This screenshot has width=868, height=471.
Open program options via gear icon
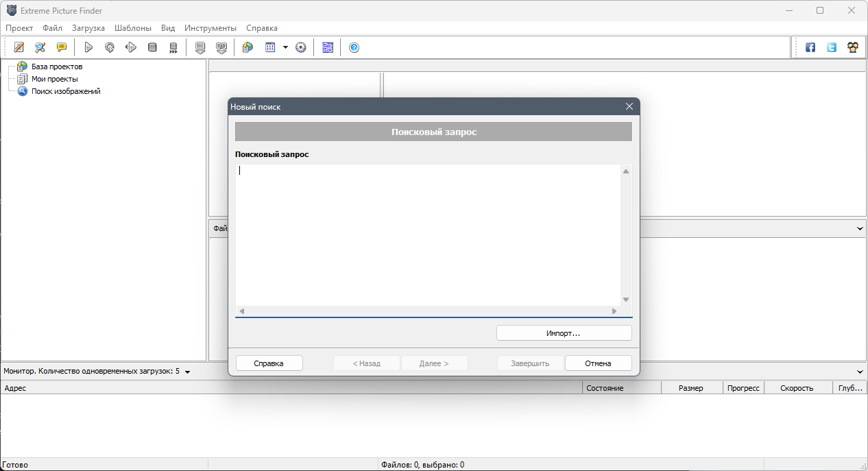[300, 47]
